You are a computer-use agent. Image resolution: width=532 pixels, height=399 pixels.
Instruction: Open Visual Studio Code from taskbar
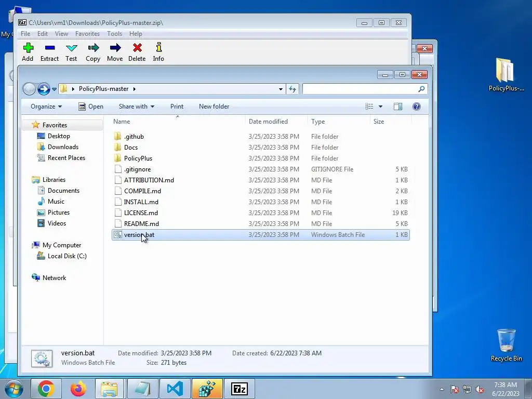[175, 389]
